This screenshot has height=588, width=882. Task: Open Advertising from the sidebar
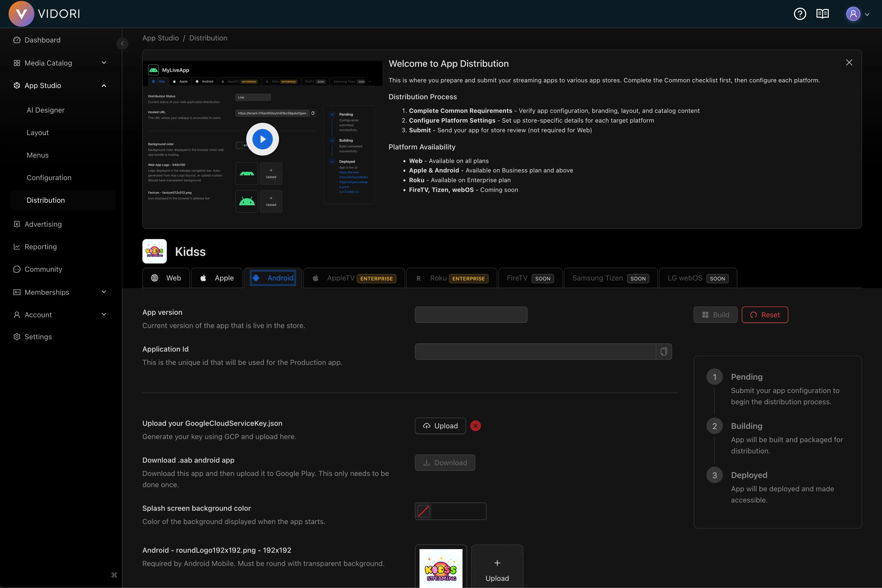(x=43, y=224)
